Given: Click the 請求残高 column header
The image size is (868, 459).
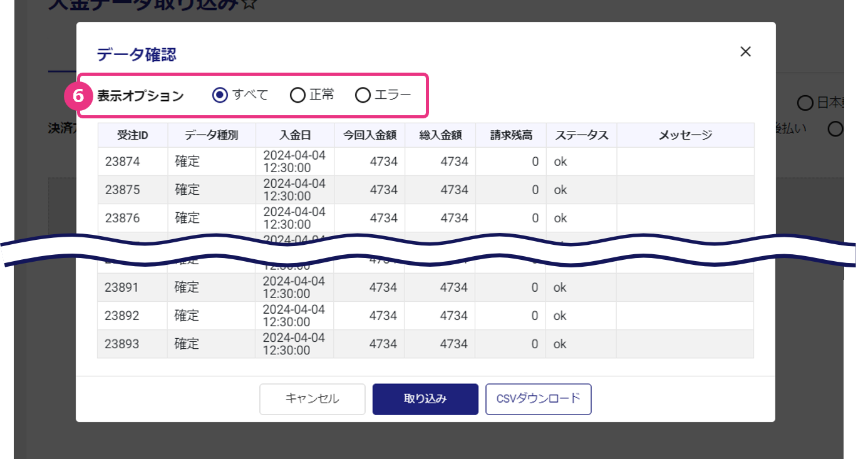Looking at the screenshot, I should click(510, 135).
